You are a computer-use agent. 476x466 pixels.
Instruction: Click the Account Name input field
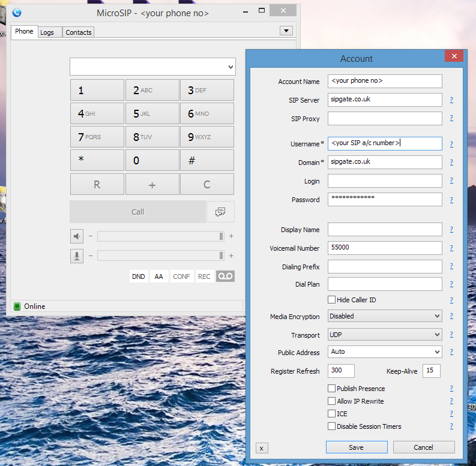[x=385, y=81]
